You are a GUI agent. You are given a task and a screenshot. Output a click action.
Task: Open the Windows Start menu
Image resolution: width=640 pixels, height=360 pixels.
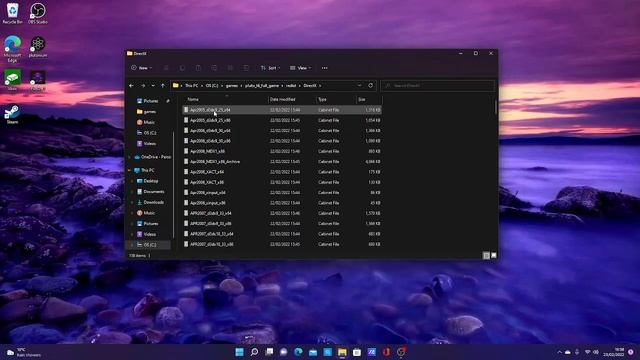coord(240,352)
